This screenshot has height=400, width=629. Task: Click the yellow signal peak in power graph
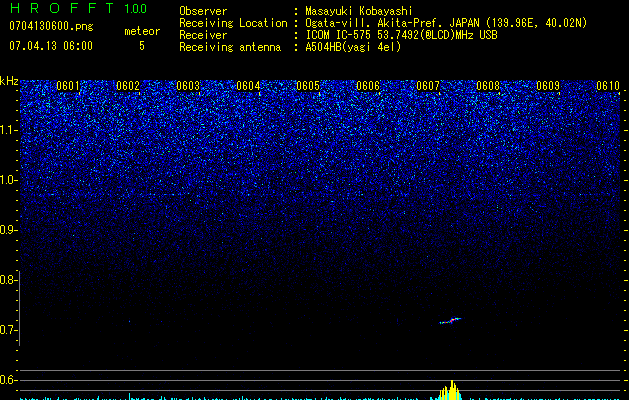(451, 390)
